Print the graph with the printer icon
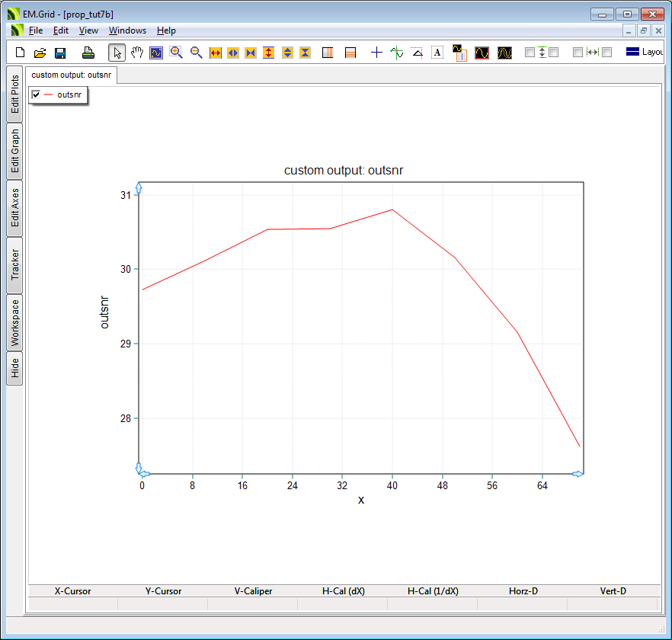This screenshot has width=672, height=640. [88, 53]
